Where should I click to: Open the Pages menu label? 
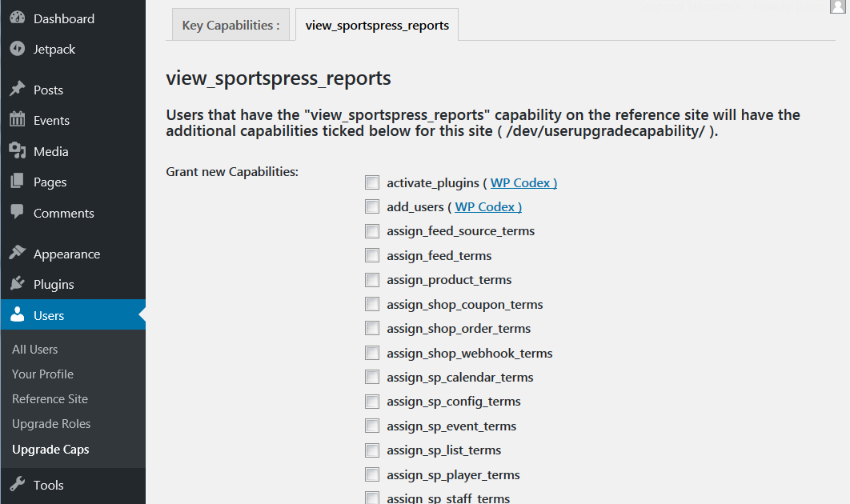click(x=50, y=182)
